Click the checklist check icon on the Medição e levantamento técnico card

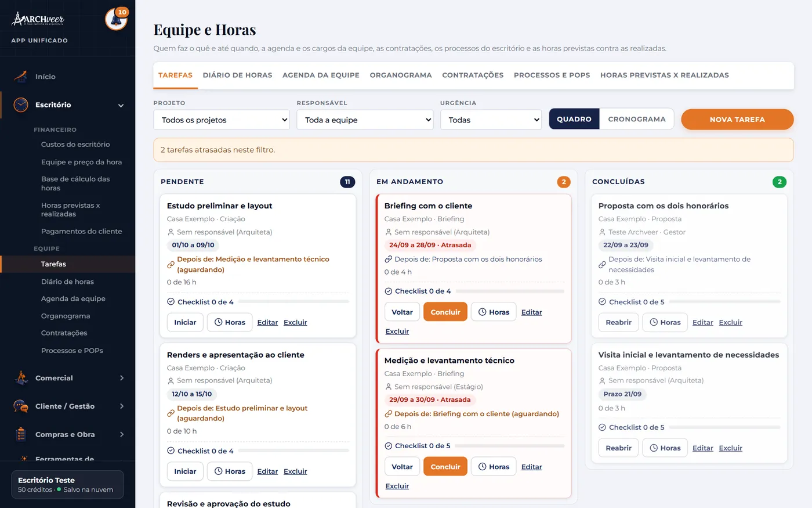(388, 446)
